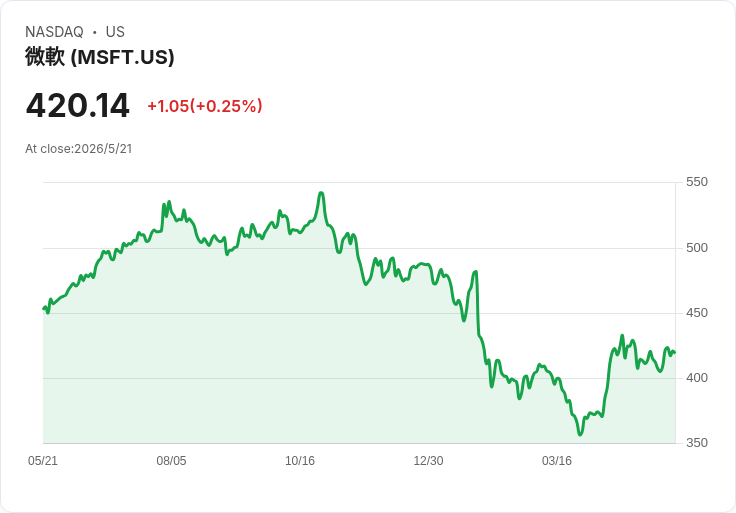Screen dimensions: 736x513
Task: Click the 10/16 x-axis date label
Action: (300, 461)
